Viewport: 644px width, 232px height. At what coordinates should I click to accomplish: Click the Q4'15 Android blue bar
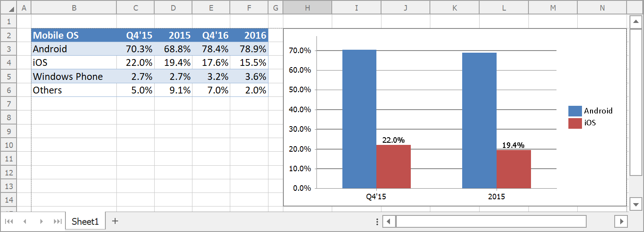click(x=359, y=119)
